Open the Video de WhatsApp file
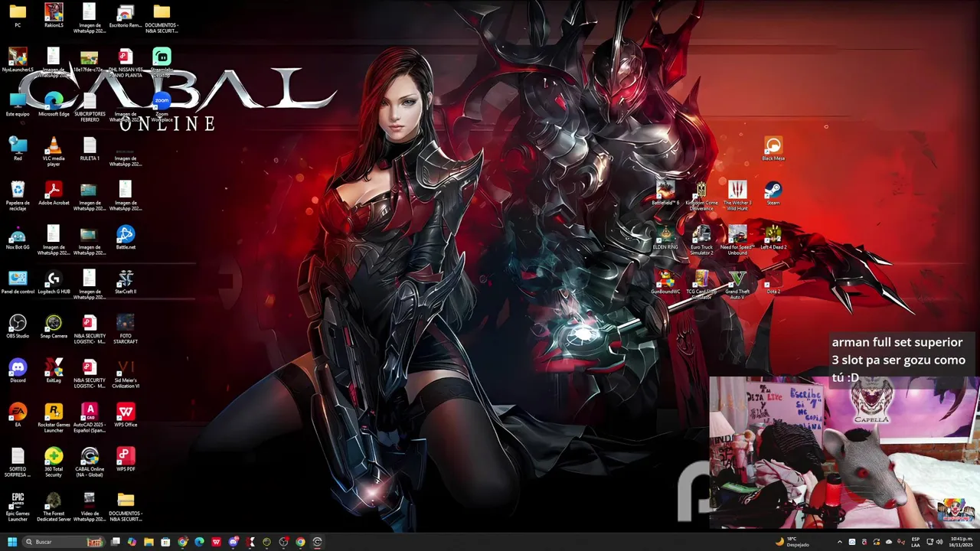 click(90, 506)
